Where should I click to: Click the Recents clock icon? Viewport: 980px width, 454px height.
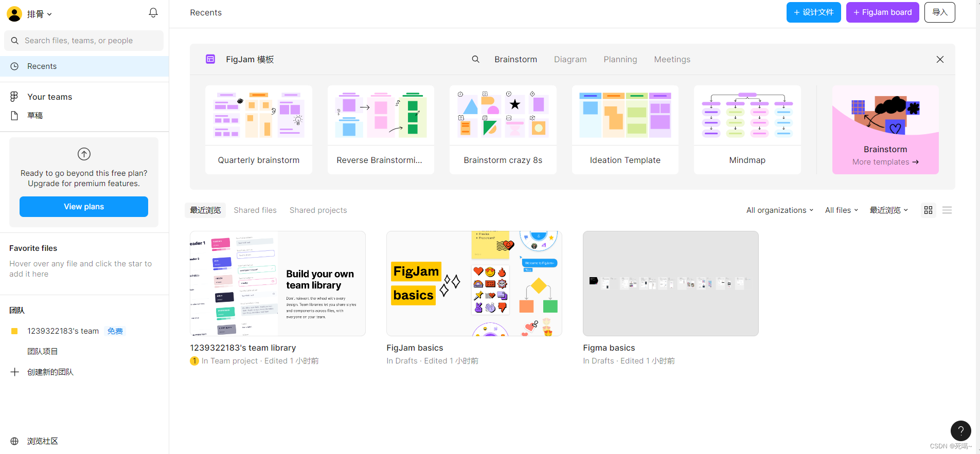tap(15, 66)
